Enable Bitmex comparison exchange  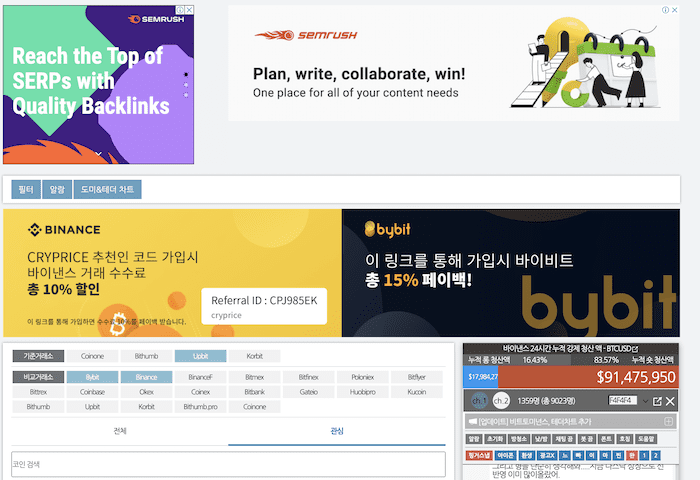(x=254, y=377)
